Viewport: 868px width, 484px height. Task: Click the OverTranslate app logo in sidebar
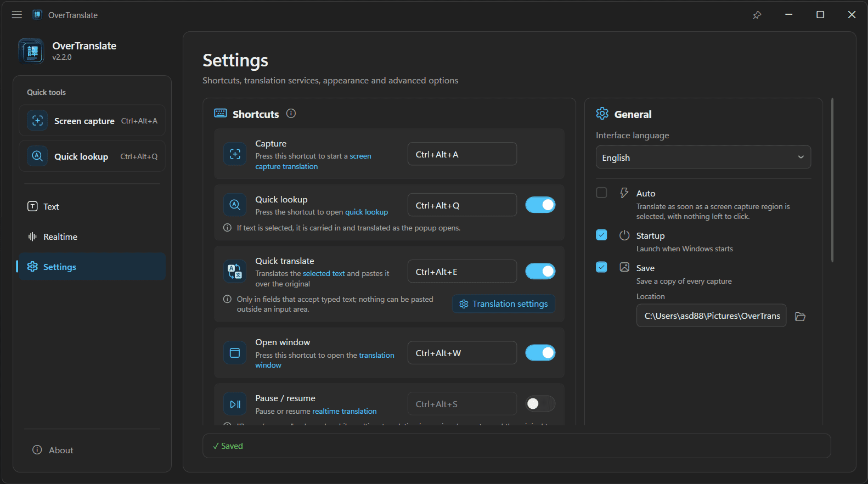click(31, 51)
